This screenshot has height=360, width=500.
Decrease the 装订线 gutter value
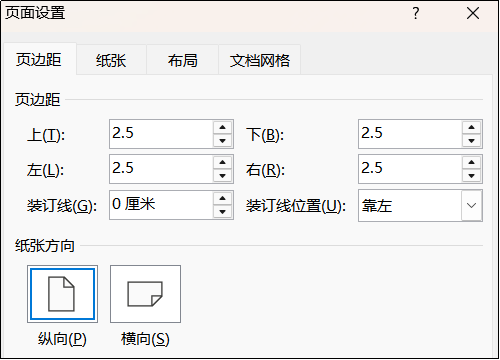tap(223, 212)
